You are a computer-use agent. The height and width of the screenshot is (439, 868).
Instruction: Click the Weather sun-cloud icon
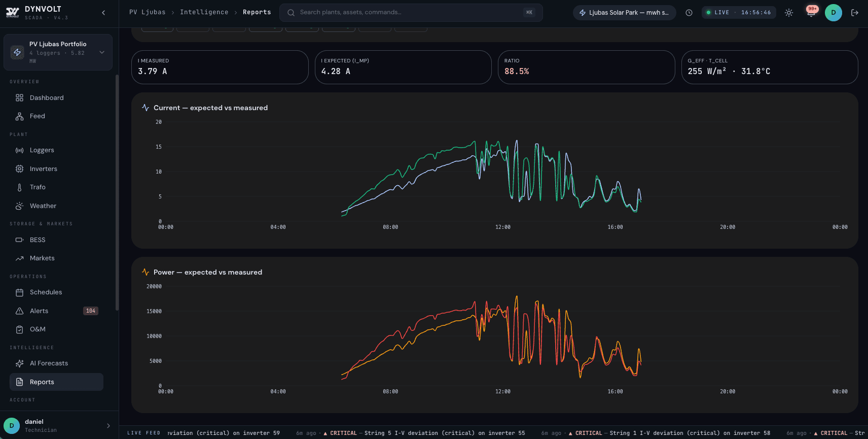click(x=19, y=206)
